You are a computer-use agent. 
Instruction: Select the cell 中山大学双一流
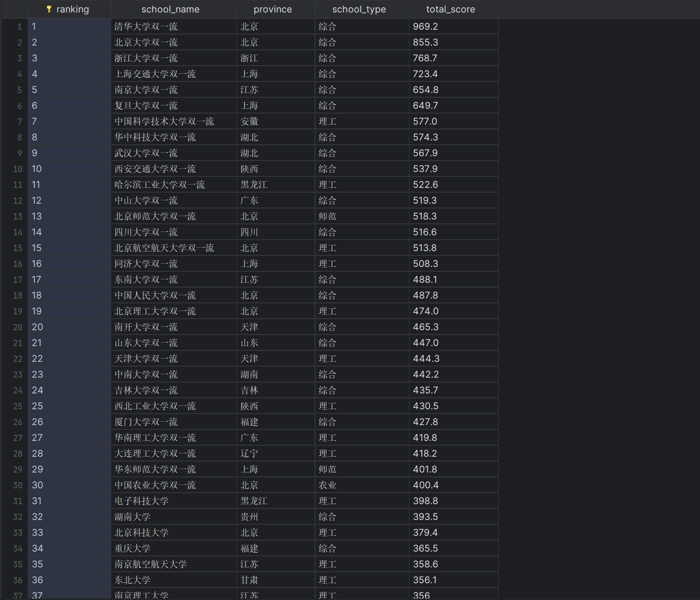[x=174, y=200]
